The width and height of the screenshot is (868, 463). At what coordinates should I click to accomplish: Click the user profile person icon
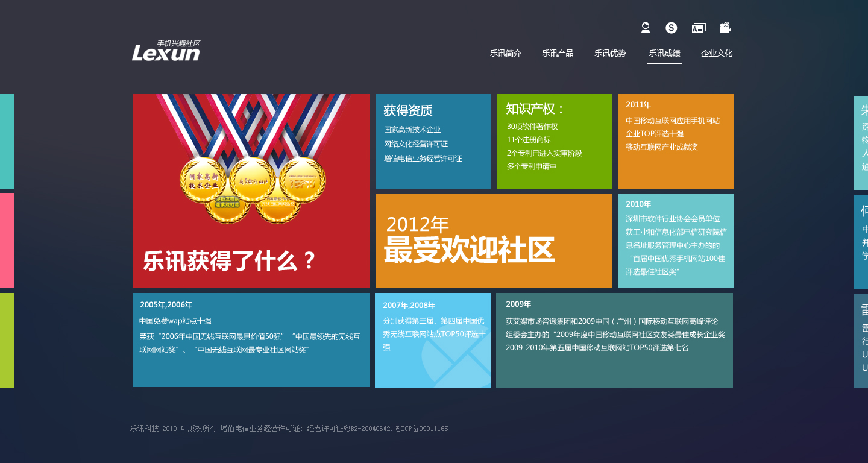click(x=646, y=28)
